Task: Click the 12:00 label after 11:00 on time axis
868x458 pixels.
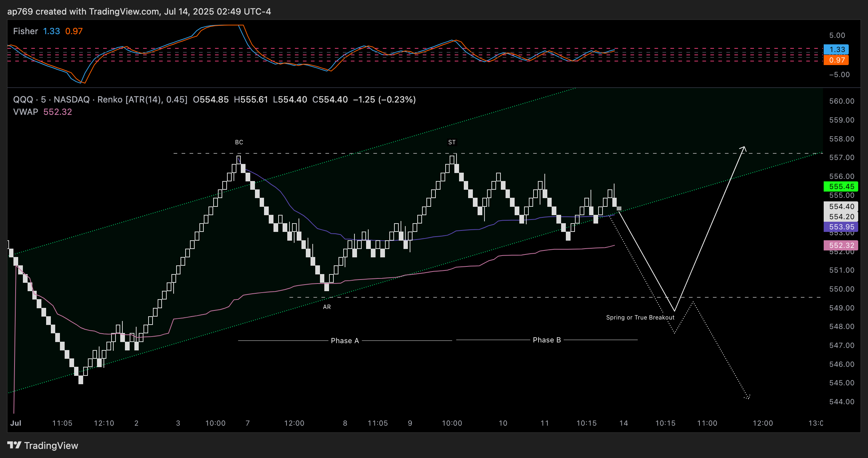Action: coord(763,423)
